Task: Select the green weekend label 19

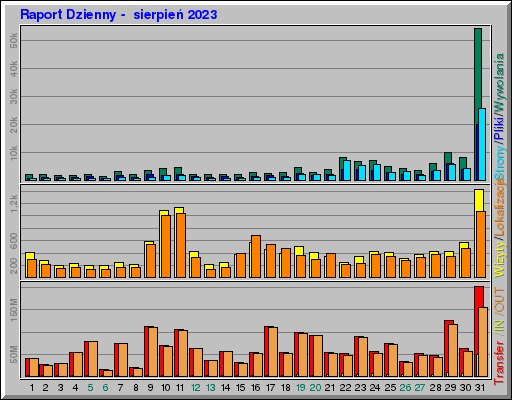Action: (x=300, y=388)
